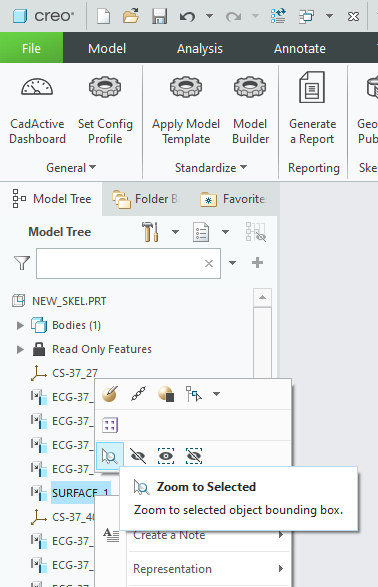Click the filter funnel icon
Screen dimensions: 378x587
click(22, 263)
